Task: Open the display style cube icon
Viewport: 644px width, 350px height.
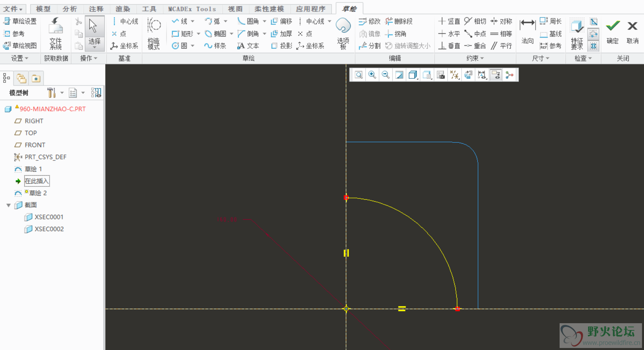Action: point(413,75)
